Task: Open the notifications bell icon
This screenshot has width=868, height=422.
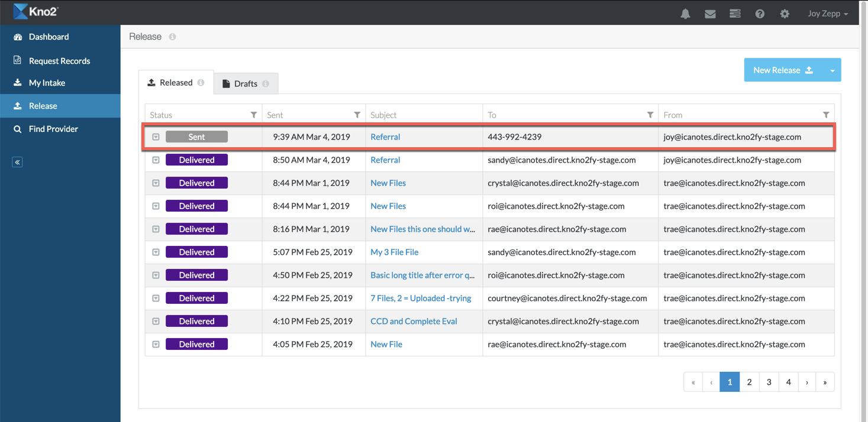Action: click(x=685, y=14)
